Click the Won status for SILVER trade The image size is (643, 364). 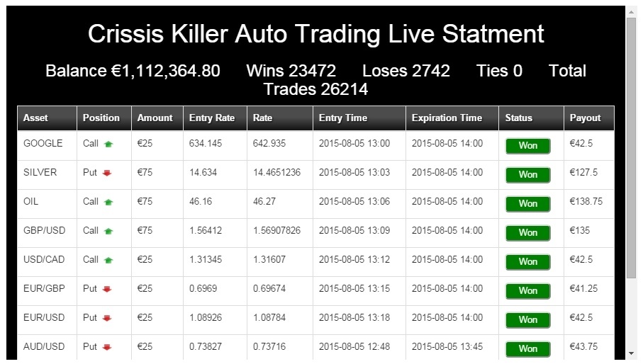click(527, 174)
